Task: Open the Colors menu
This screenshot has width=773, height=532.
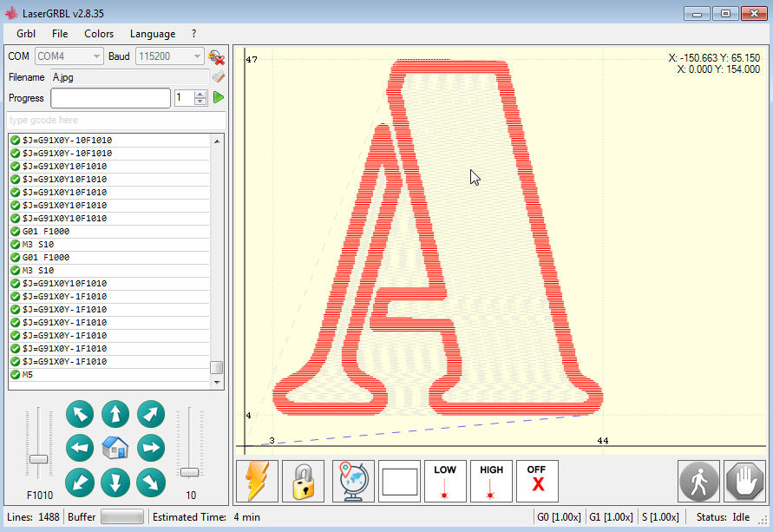Action: click(x=98, y=34)
